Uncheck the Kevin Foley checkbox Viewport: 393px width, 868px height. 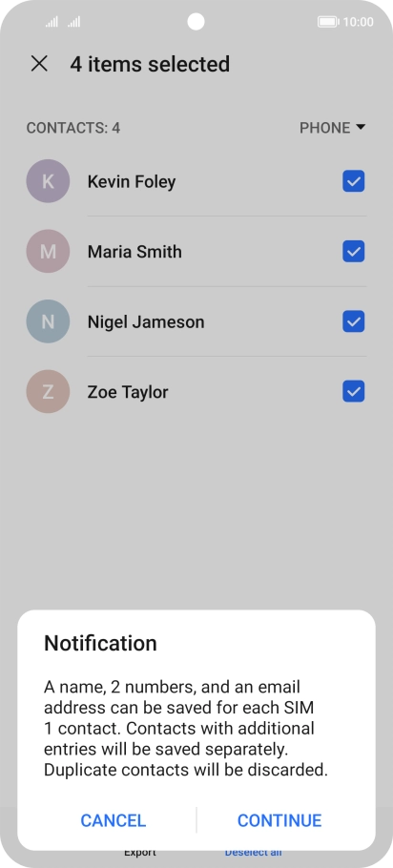click(353, 181)
